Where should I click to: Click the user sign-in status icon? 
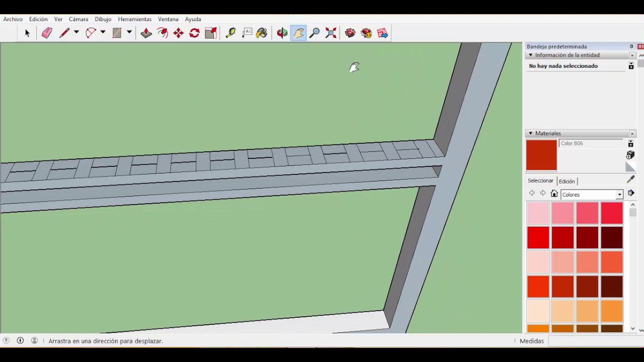tap(34, 340)
